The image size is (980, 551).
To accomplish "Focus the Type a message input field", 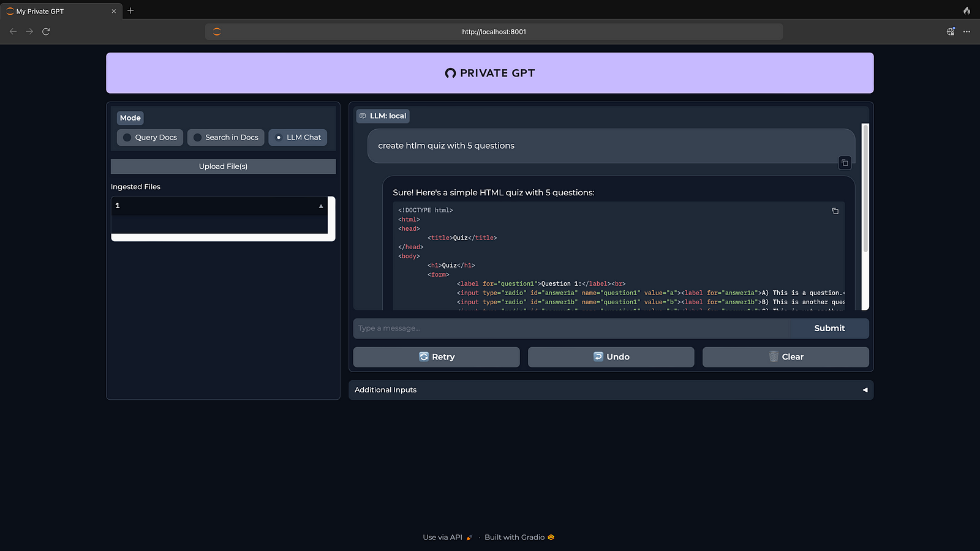I will 571,329.
